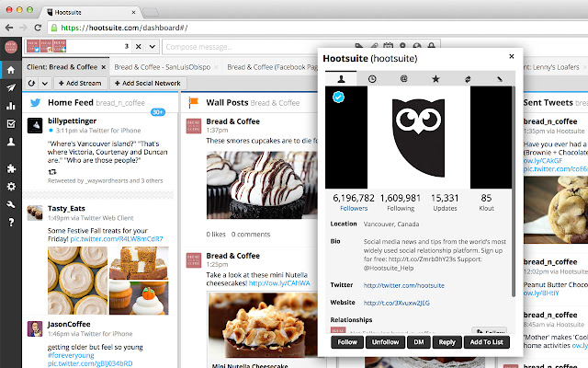588x368 pixels.
Task: Open the t.co/3Xvuxw2JEG website link
Action: point(396,303)
